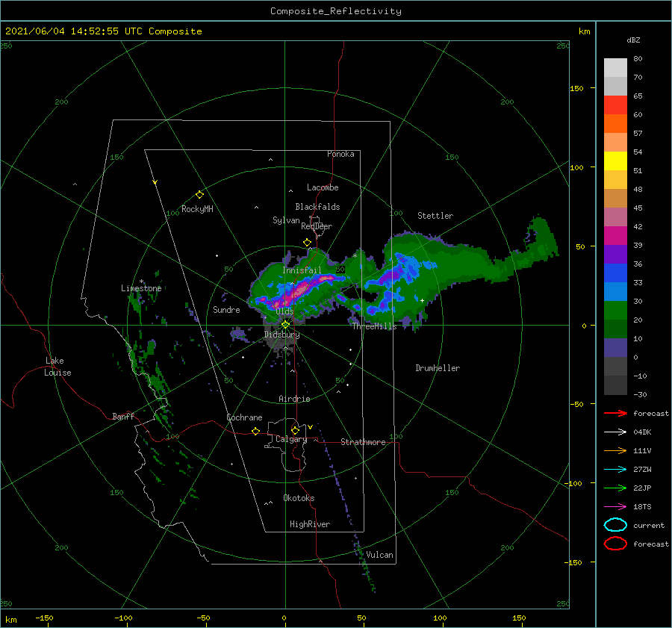Click the Composite_Reflectivity title
Screen dimensions: 672x628
click(x=336, y=11)
